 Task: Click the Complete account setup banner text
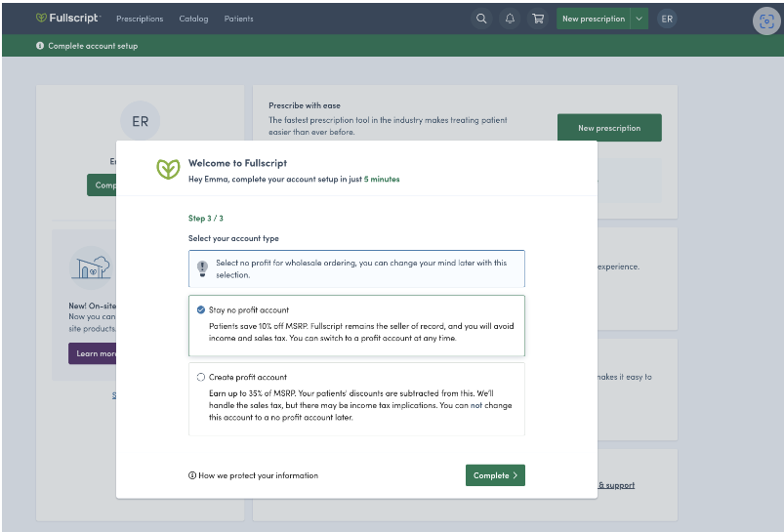pyautogui.click(x=93, y=46)
